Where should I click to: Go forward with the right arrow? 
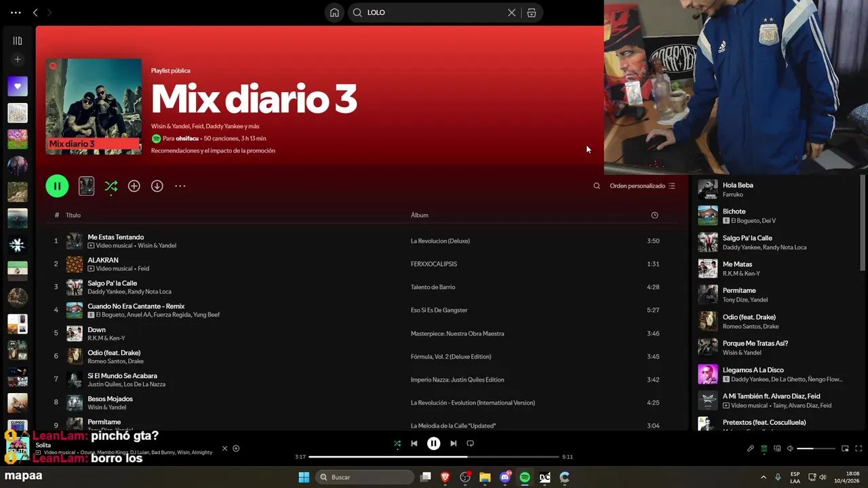coord(49,12)
